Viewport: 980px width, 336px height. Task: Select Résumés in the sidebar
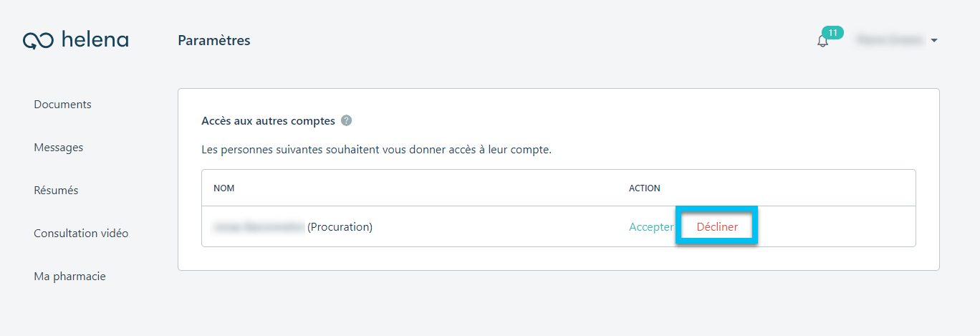coord(56,191)
